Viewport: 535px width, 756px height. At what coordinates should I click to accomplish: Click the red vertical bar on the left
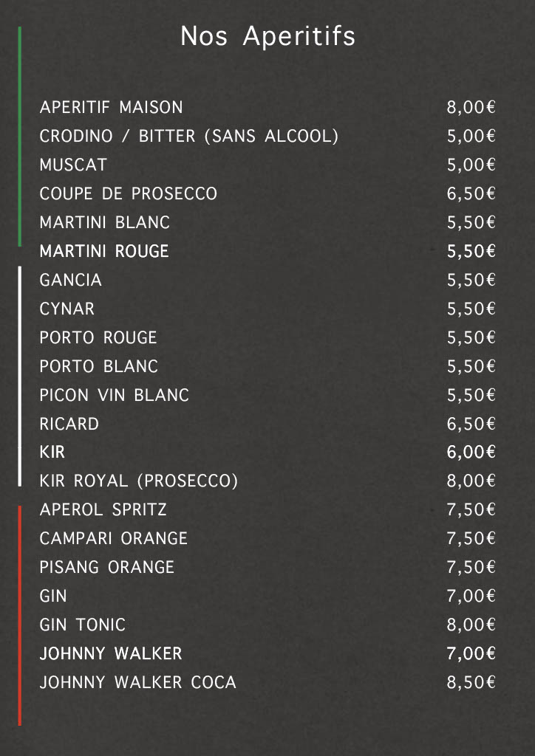(x=20, y=614)
